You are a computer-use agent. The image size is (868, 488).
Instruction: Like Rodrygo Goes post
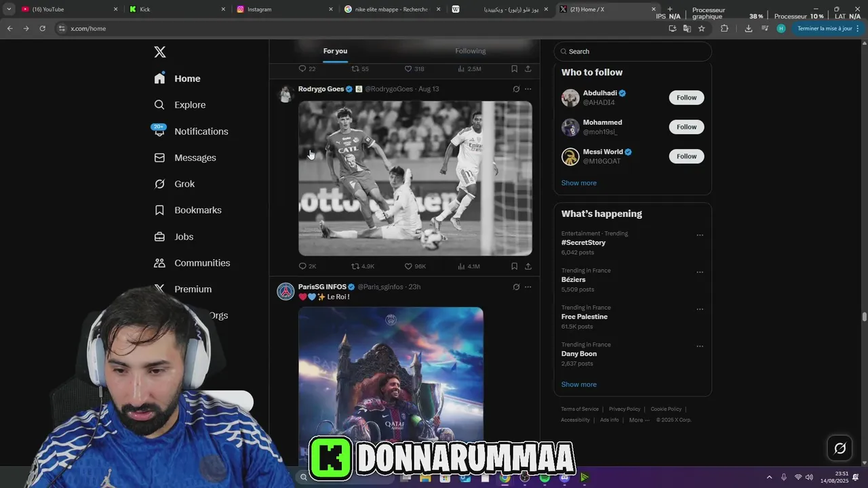(415, 266)
